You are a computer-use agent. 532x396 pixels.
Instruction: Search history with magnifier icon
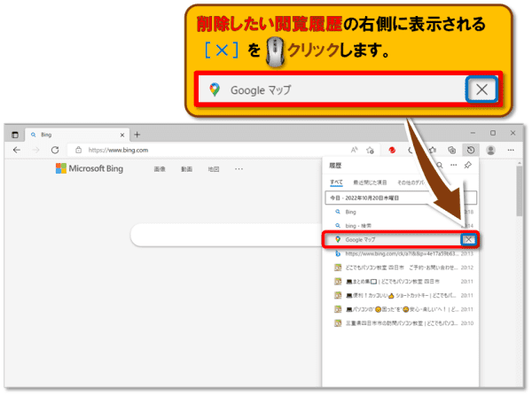coord(440,165)
